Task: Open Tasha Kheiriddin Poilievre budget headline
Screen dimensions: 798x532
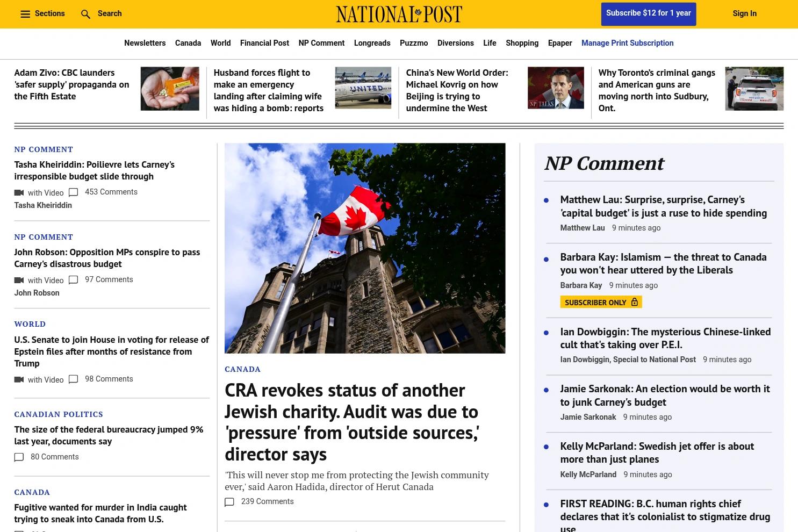Action: tap(94, 170)
